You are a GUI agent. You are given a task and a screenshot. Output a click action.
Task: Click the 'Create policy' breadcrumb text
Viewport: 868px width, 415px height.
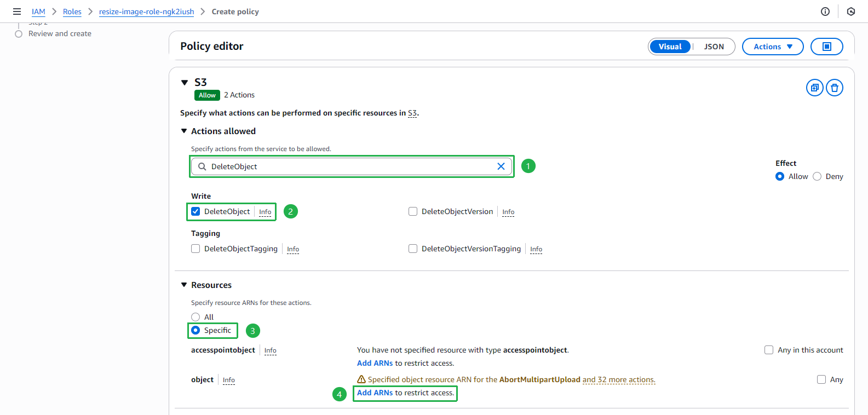tap(235, 11)
